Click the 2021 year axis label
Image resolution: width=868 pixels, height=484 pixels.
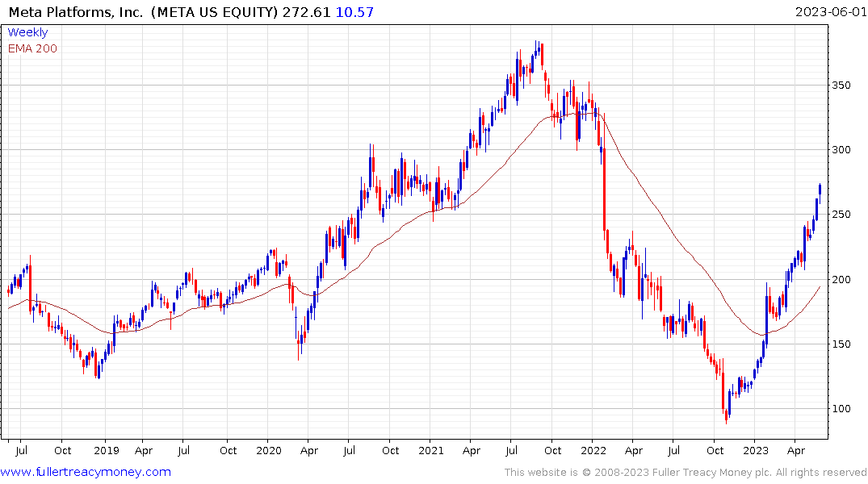[431, 450]
